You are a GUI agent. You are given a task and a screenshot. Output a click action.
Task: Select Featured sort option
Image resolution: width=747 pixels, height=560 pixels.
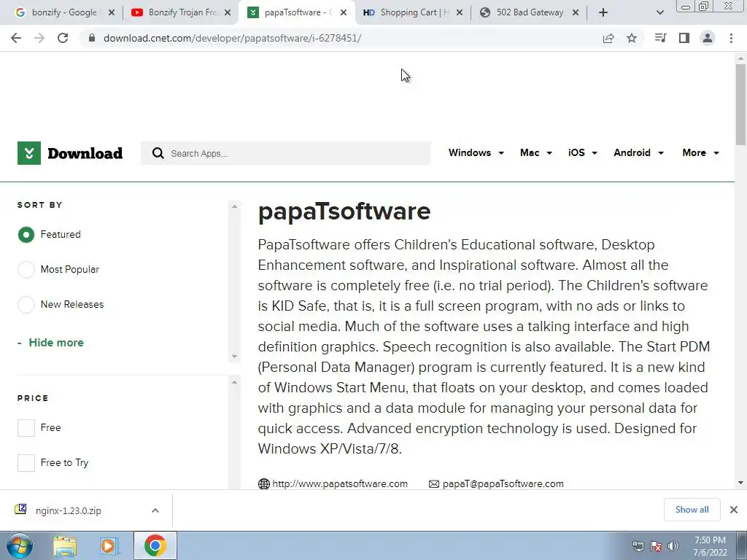pyautogui.click(x=26, y=235)
